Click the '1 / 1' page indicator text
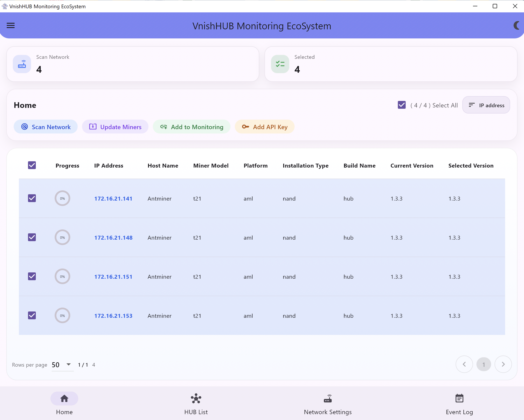The image size is (524, 420). [83, 365]
